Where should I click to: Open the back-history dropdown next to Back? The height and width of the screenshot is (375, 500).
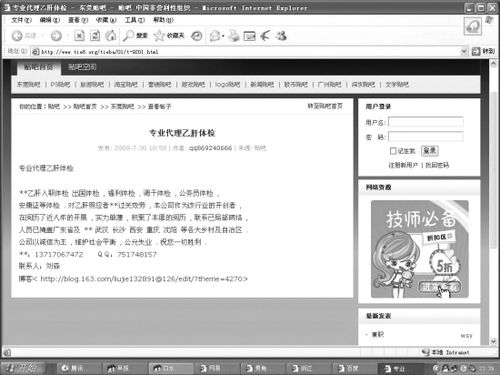(x=42, y=35)
